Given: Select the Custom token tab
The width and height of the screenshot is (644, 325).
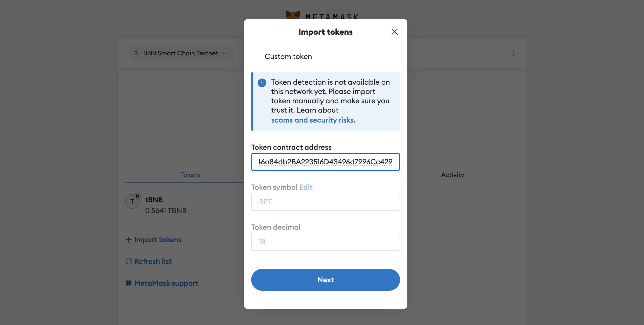Looking at the screenshot, I should tap(288, 57).
